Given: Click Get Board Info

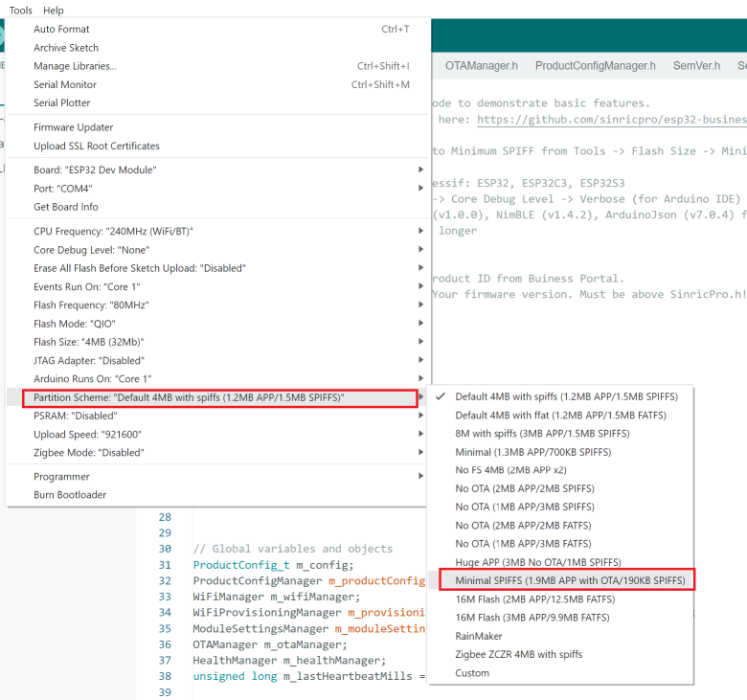Looking at the screenshot, I should tap(217, 206).
